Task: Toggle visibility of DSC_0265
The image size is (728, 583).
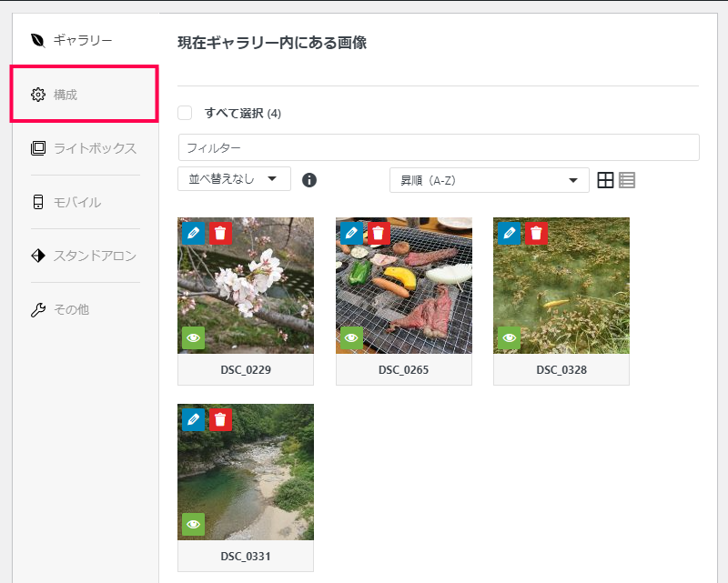Action: pyautogui.click(x=351, y=338)
